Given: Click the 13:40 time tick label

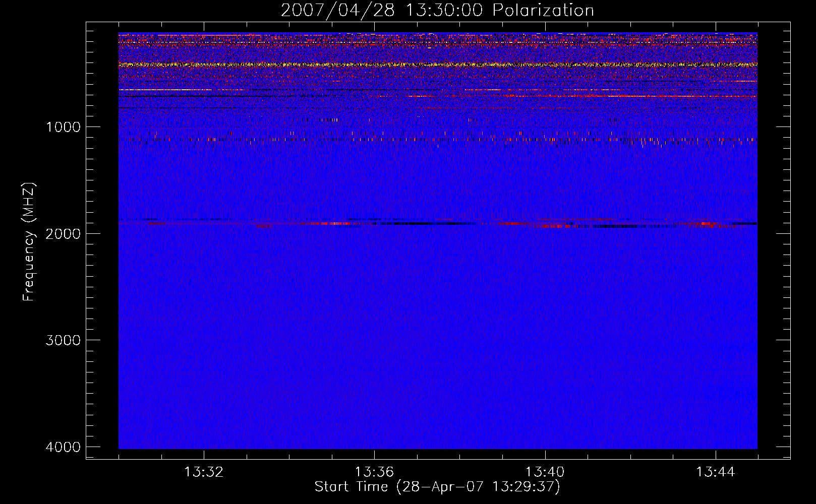Looking at the screenshot, I should (x=545, y=472).
